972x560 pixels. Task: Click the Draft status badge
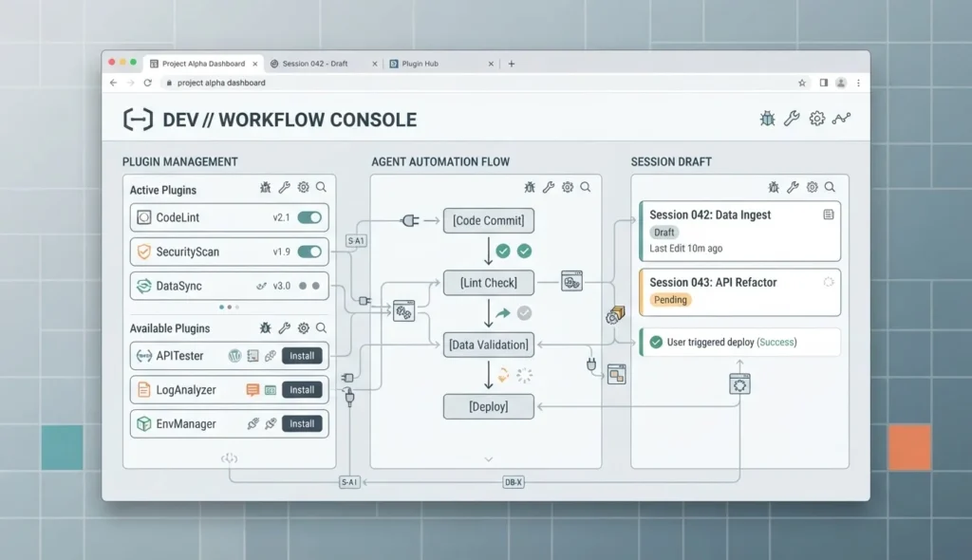coord(664,232)
